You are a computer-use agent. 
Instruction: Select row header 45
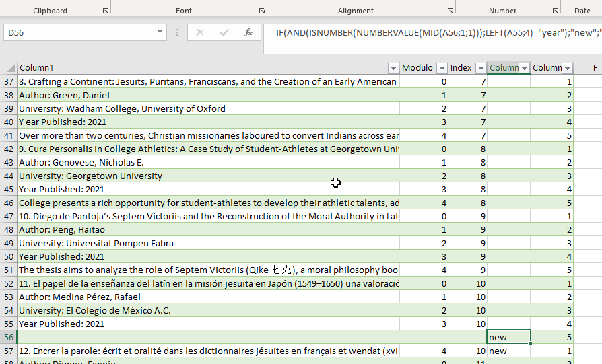tap(9, 189)
